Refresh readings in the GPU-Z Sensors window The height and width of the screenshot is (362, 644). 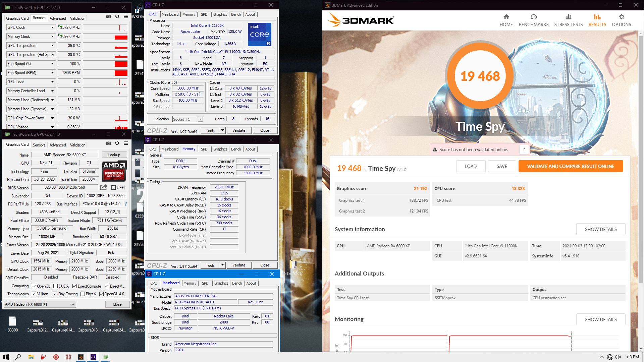[x=117, y=16]
